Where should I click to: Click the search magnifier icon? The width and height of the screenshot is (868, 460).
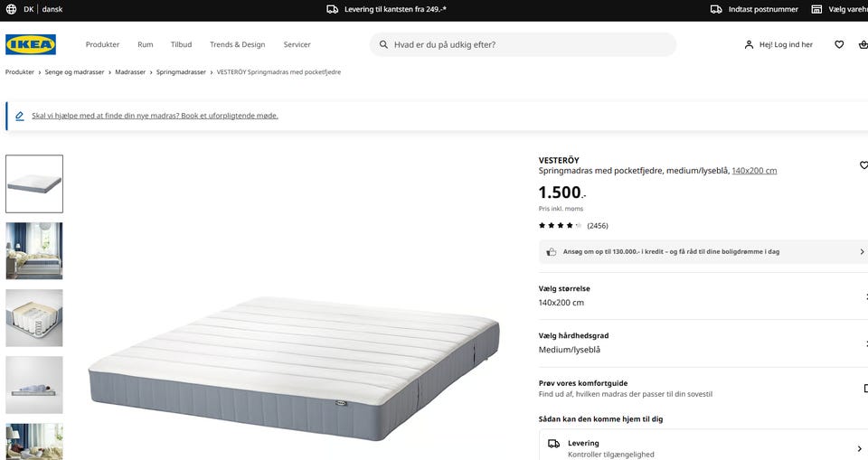[x=383, y=44]
